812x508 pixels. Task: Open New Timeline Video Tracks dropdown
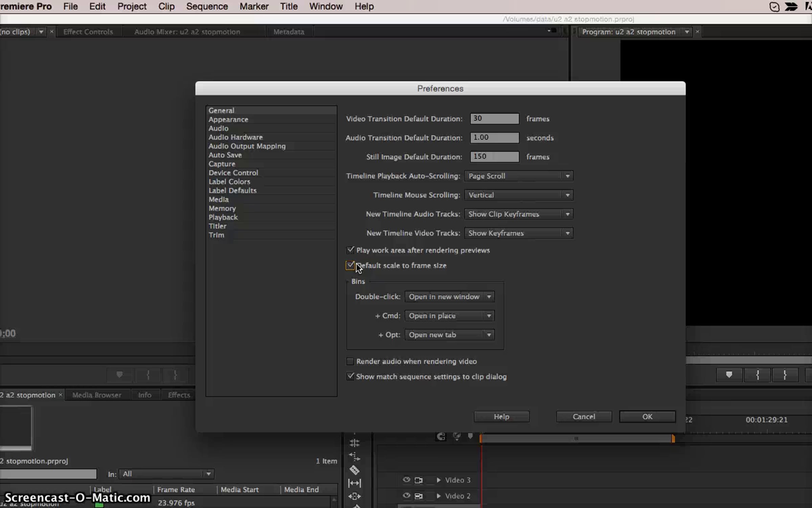518,233
